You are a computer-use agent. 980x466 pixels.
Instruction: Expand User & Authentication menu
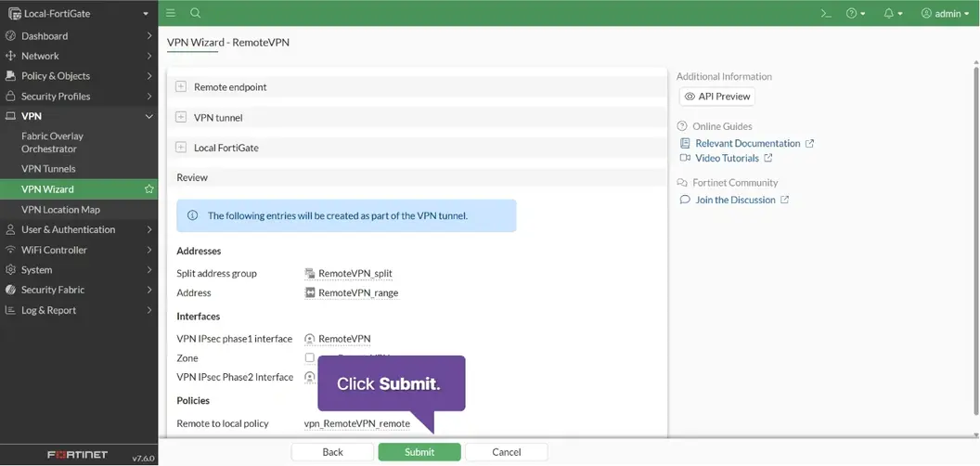[79, 229]
